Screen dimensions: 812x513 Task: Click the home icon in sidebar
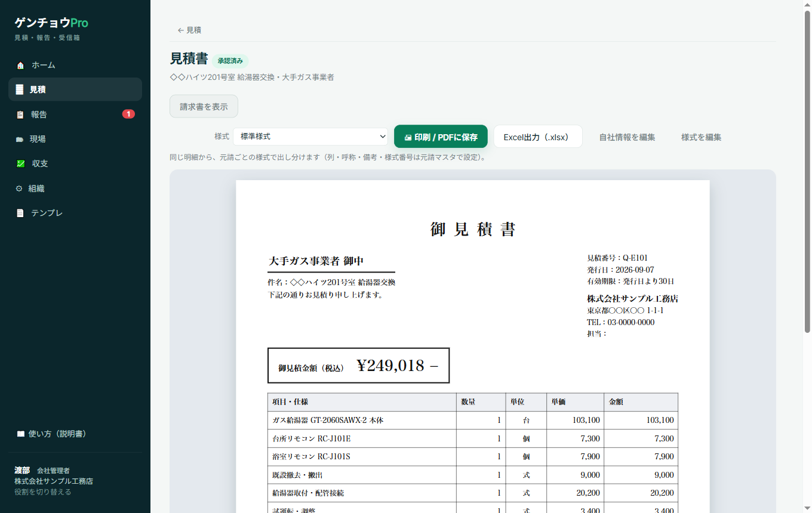click(x=20, y=65)
